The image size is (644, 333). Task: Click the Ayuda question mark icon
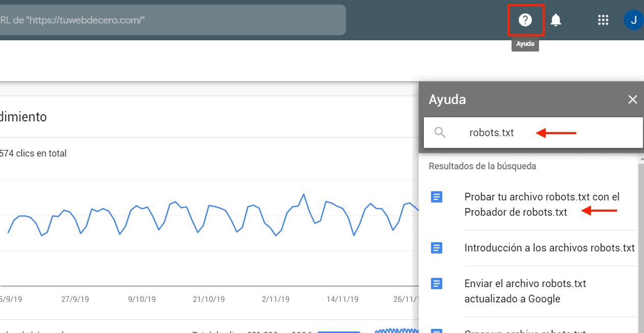pyautogui.click(x=525, y=20)
